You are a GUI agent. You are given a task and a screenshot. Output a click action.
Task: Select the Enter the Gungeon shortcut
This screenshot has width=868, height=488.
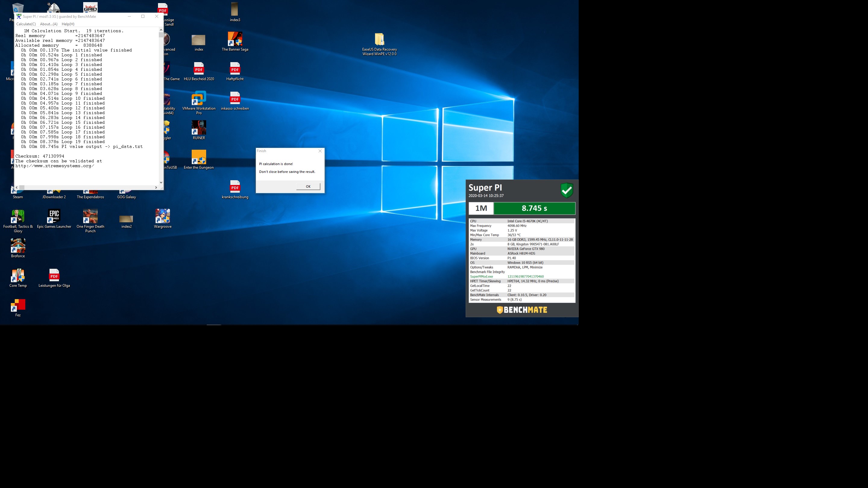point(199,160)
